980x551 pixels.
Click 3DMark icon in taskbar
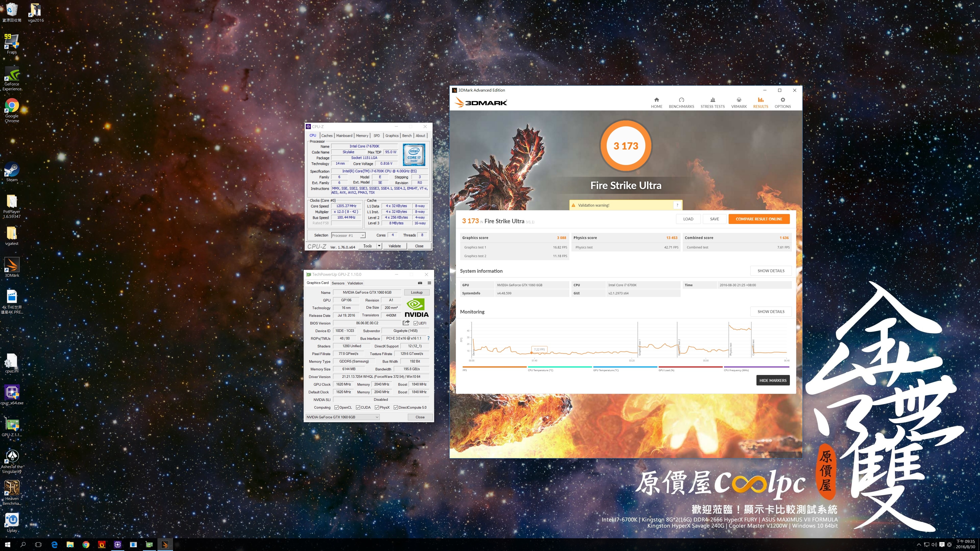[x=165, y=545]
